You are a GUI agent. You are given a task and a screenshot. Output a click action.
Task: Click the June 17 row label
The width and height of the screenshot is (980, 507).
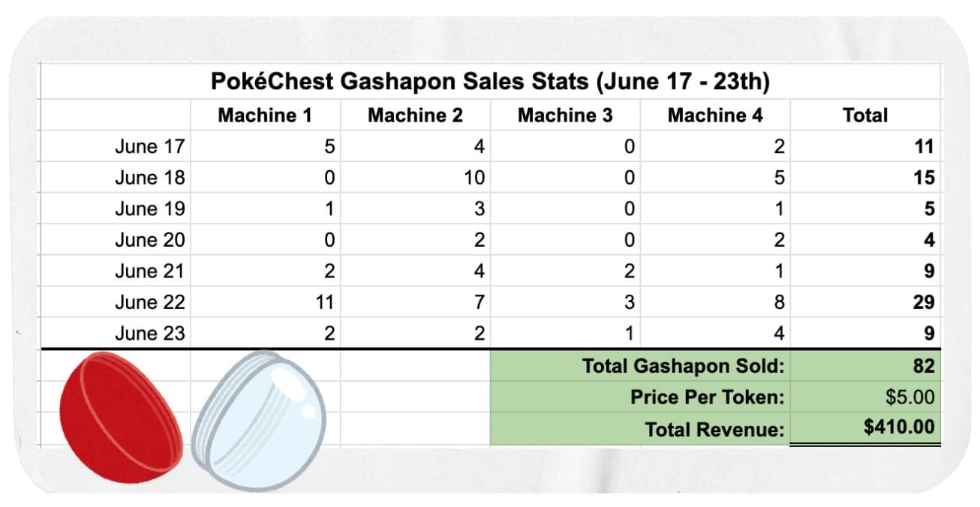[149, 146]
